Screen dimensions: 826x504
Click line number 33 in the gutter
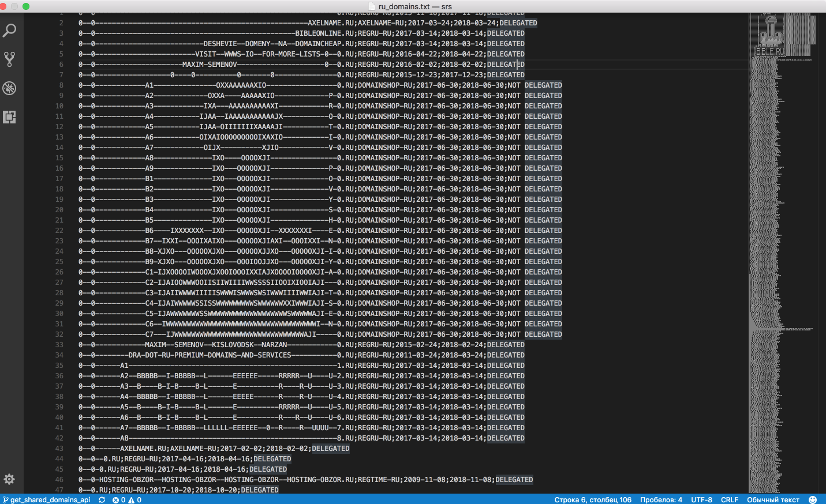tap(59, 345)
